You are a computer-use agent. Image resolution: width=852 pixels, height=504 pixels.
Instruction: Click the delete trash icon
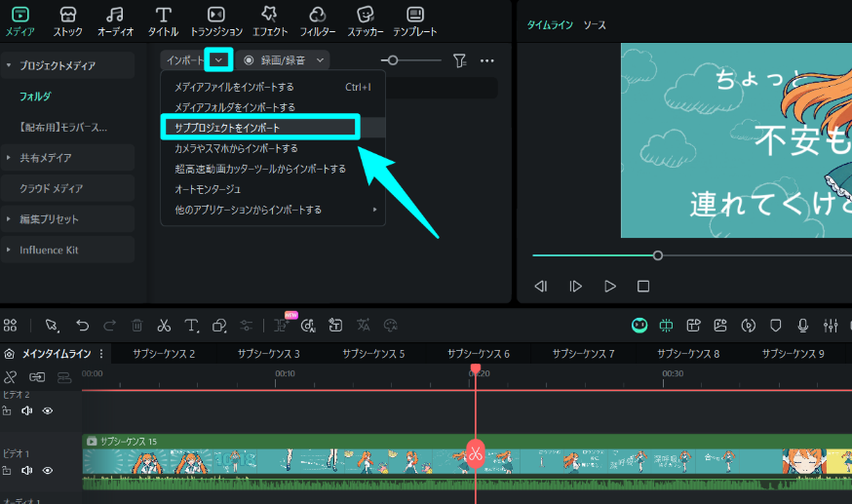[136, 326]
